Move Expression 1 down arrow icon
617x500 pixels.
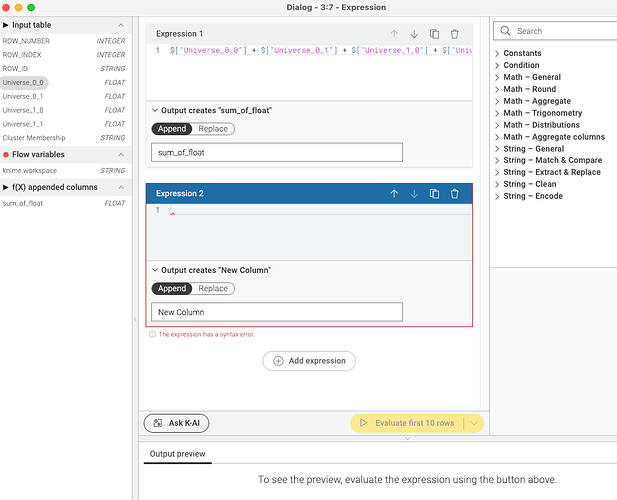pyautogui.click(x=414, y=34)
